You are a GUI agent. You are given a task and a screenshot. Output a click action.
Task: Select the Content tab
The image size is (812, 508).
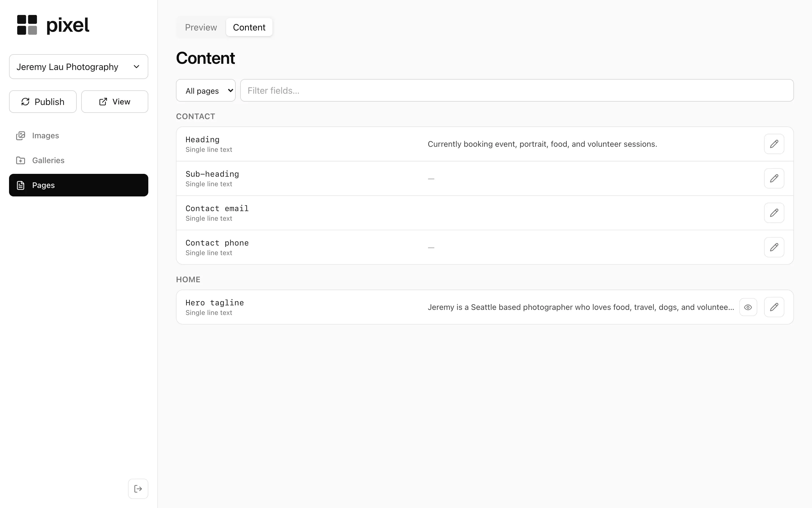pyautogui.click(x=249, y=27)
